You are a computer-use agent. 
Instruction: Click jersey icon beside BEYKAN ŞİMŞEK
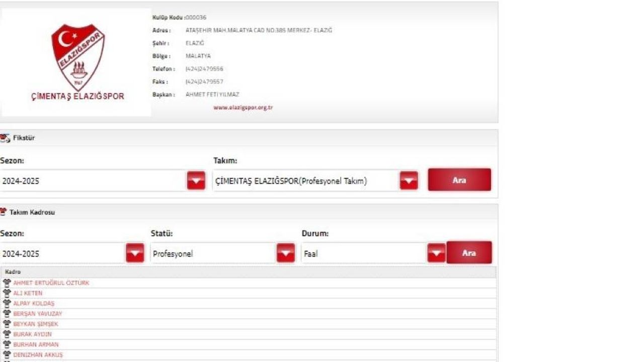pyautogui.click(x=7, y=324)
